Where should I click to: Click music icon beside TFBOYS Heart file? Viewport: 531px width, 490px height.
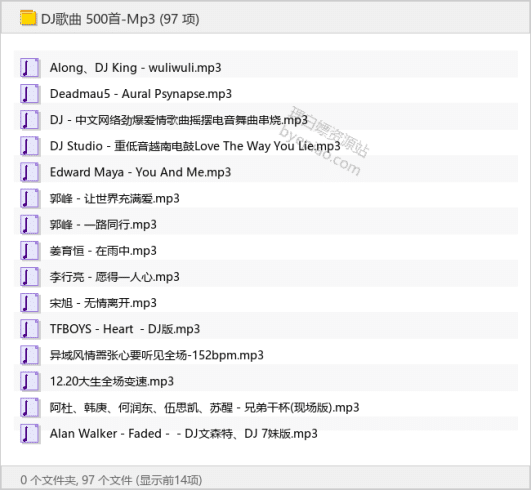coord(29,329)
